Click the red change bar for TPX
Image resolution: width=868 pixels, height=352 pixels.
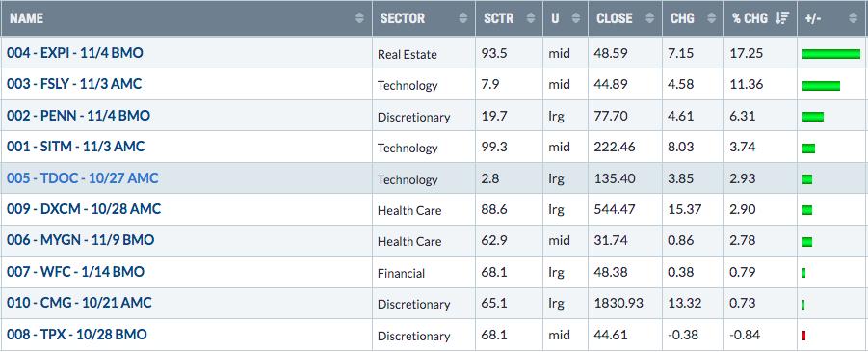click(x=803, y=336)
